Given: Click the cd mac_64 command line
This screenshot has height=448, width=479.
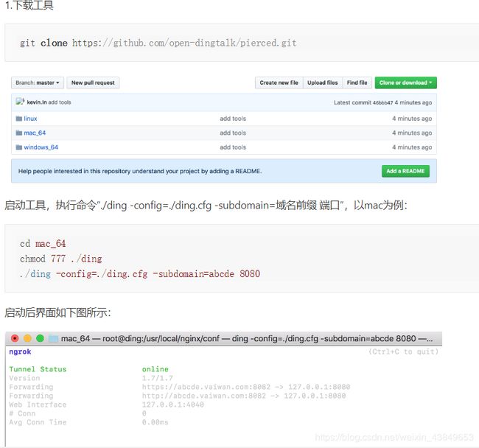Looking at the screenshot, I should 43,244.
